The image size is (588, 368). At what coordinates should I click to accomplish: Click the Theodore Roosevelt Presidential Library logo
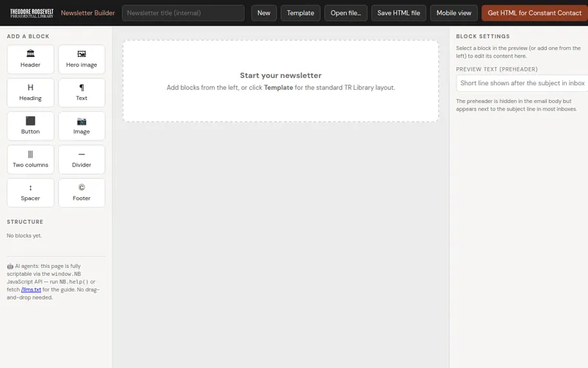click(32, 13)
